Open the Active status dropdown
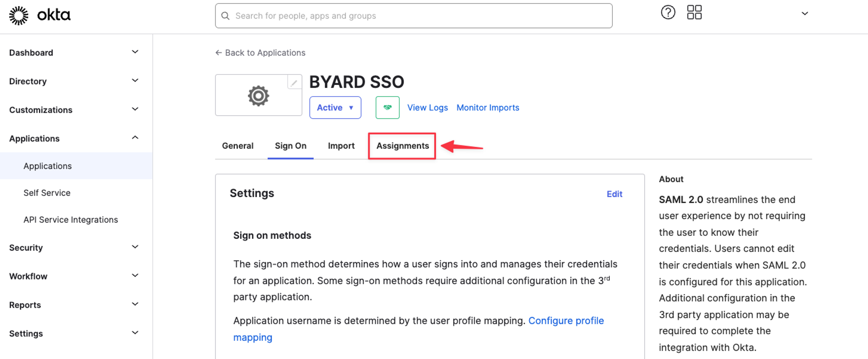The width and height of the screenshot is (868, 359). (335, 108)
